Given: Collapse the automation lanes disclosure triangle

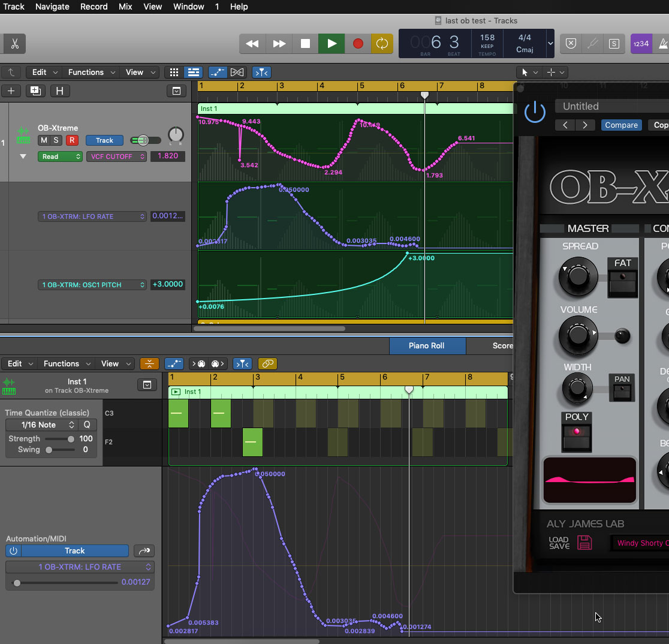Looking at the screenshot, I should tap(23, 157).
